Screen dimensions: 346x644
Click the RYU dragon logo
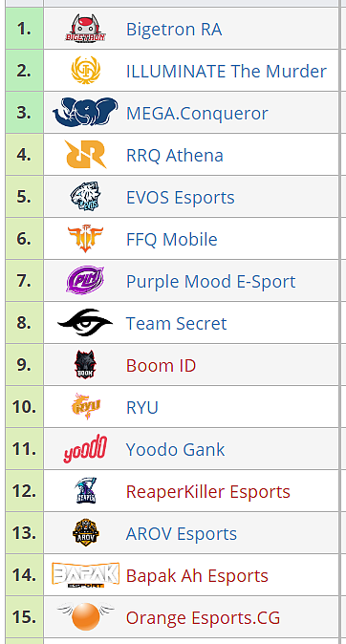[x=86, y=407]
